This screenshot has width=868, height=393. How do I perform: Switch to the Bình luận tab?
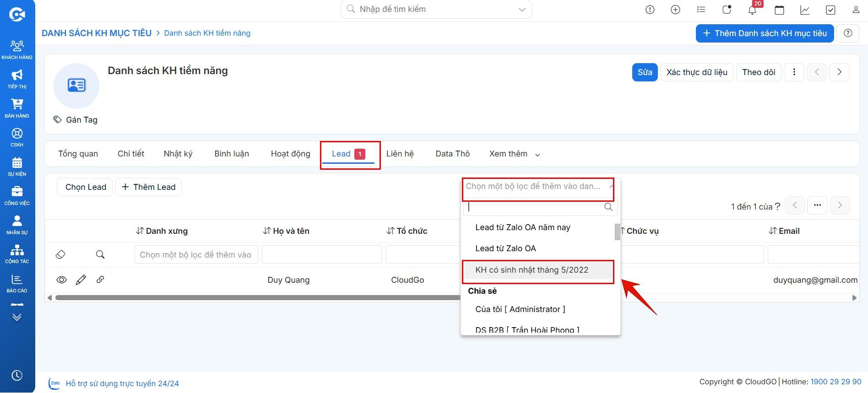click(232, 154)
